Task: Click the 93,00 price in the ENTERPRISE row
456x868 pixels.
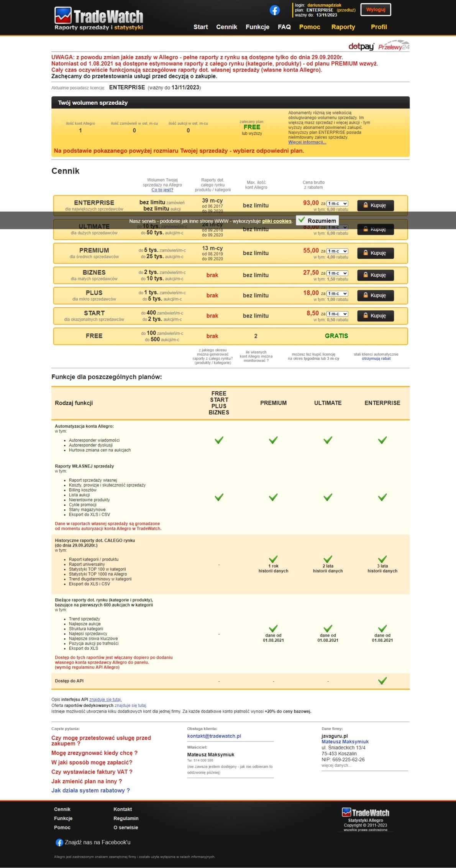Action: [311, 203]
